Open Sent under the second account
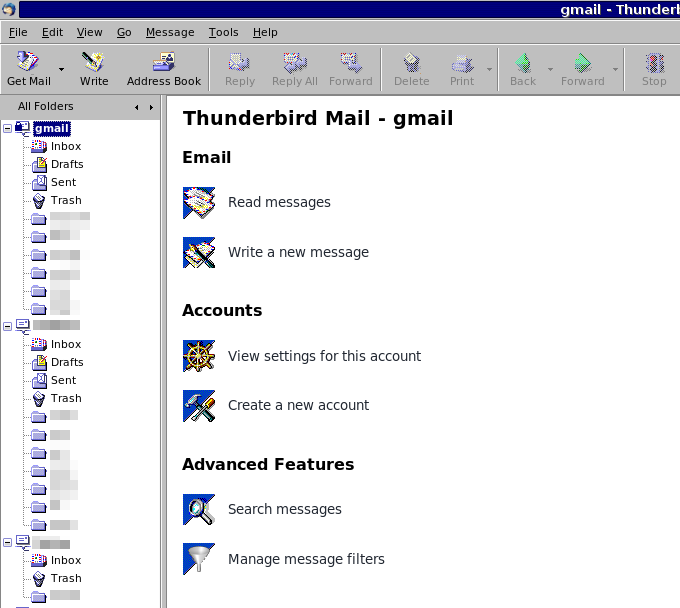The image size is (680, 608). click(63, 380)
